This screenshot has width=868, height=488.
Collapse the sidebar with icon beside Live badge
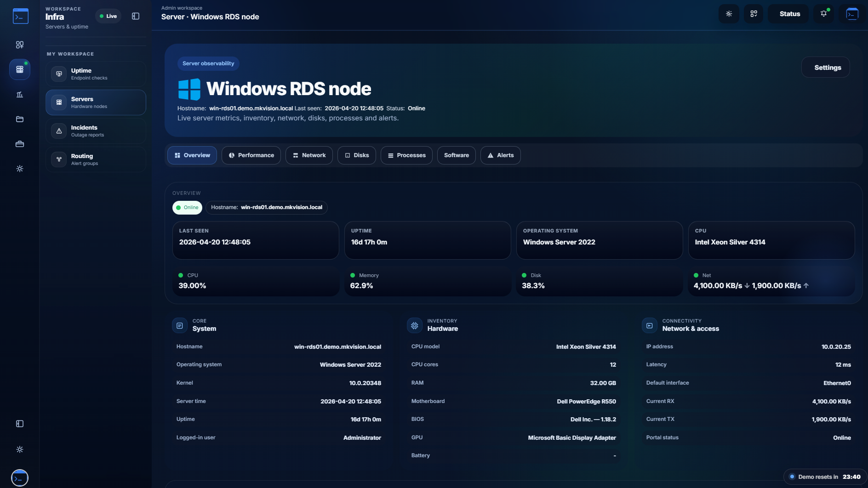(136, 16)
